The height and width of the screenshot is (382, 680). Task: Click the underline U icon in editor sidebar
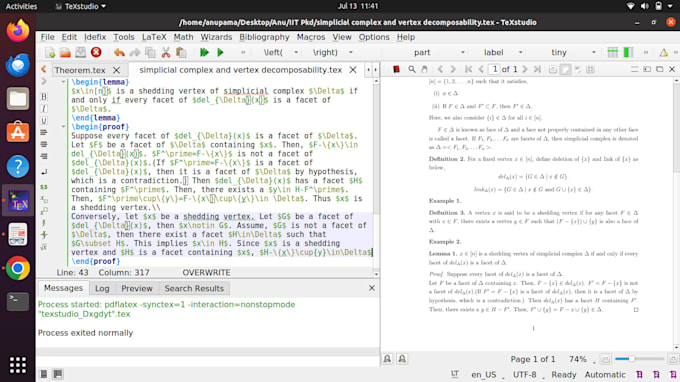tap(44, 121)
